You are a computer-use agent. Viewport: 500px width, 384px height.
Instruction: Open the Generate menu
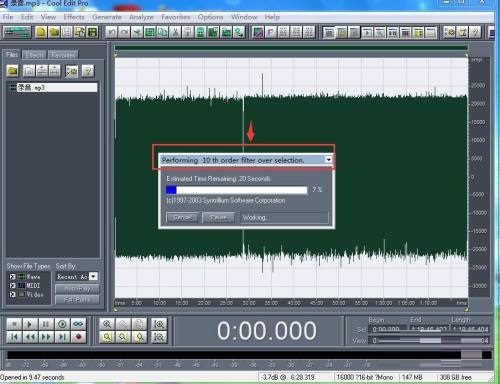(107, 17)
